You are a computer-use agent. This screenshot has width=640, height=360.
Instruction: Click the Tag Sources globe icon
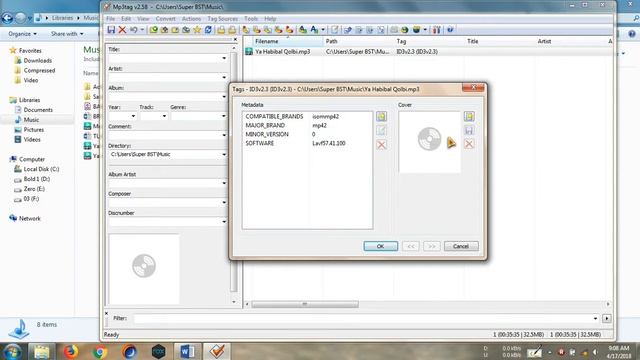[416, 30]
